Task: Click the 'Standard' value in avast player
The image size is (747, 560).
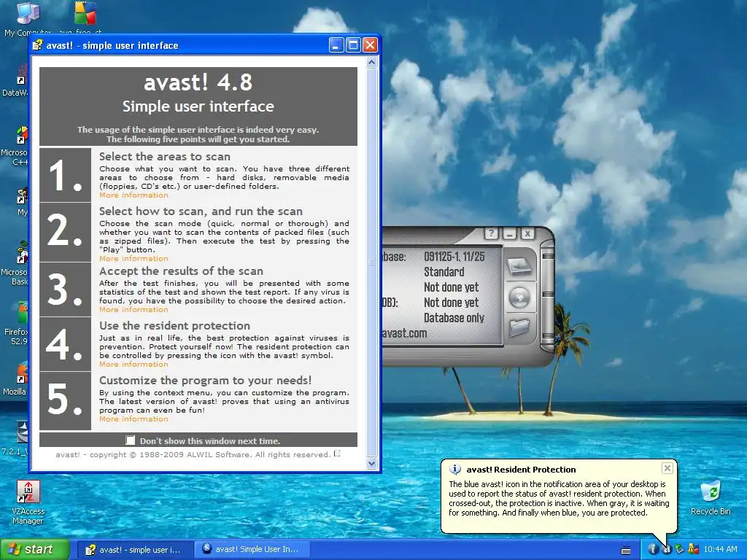Action: 444,272
